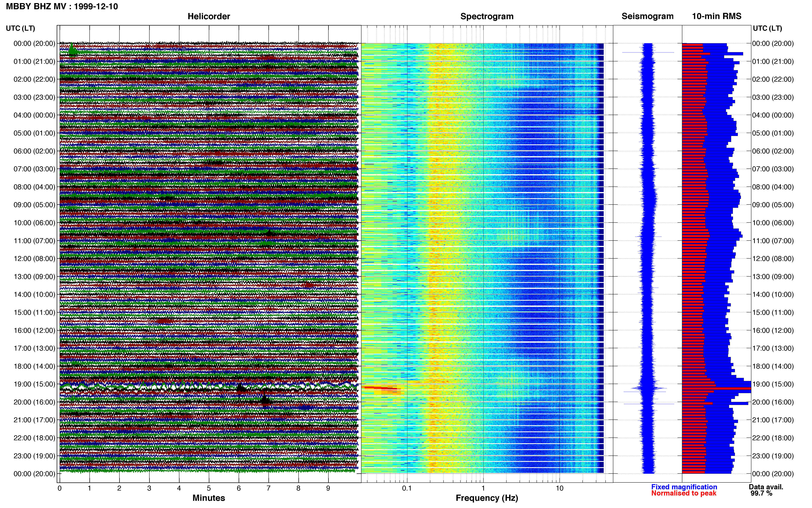
Task: Click left time label '21:00 (17:00)'
Action: (x=34, y=420)
